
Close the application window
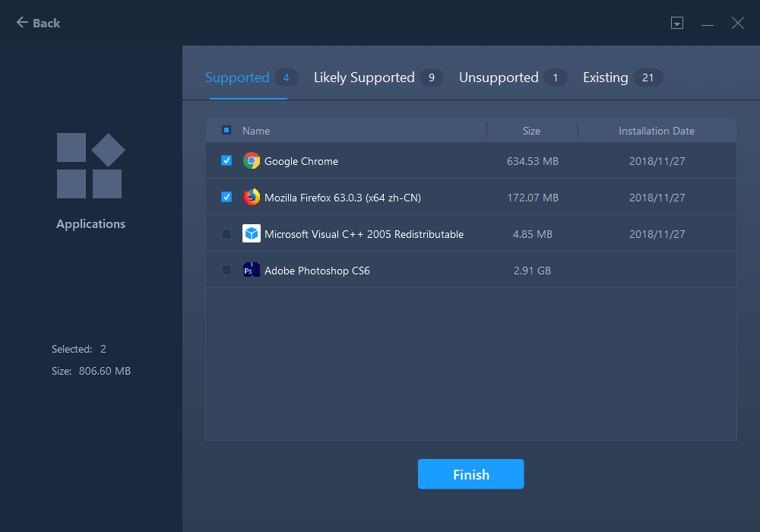pyautogui.click(x=738, y=24)
